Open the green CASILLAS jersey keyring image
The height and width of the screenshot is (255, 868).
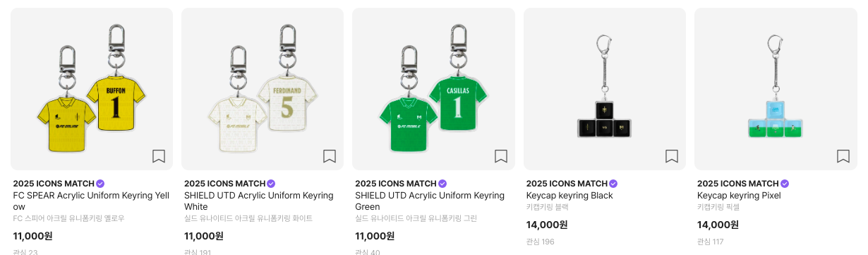point(433,89)
